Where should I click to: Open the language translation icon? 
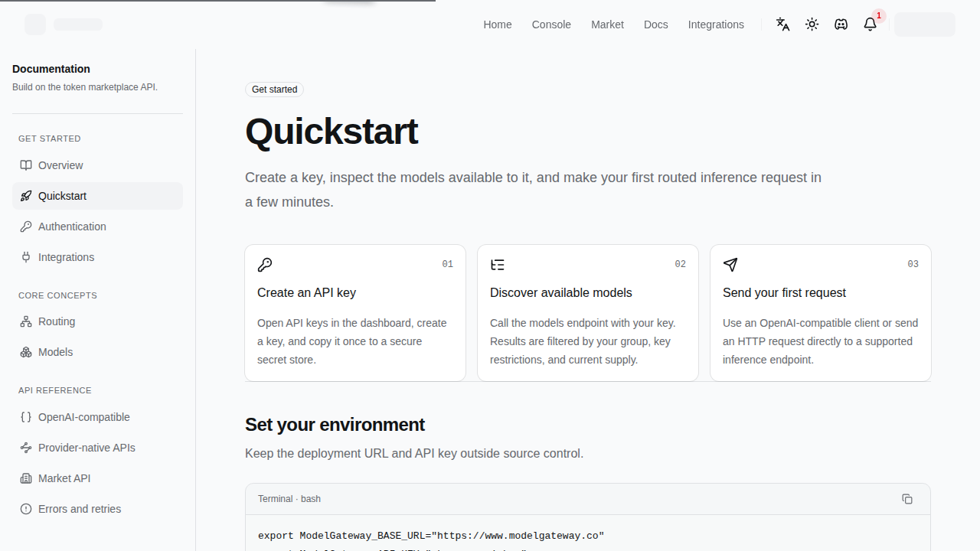(782, 24)
